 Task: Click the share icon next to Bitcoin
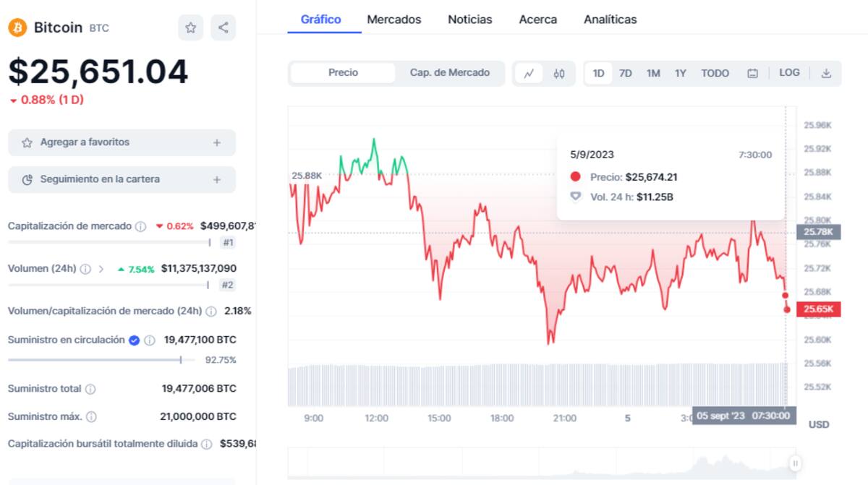coord(223,27)
